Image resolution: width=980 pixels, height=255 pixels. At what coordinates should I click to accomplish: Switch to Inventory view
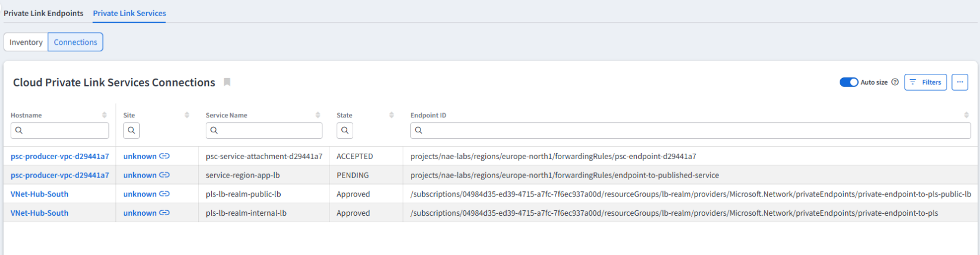pos(26,42)
